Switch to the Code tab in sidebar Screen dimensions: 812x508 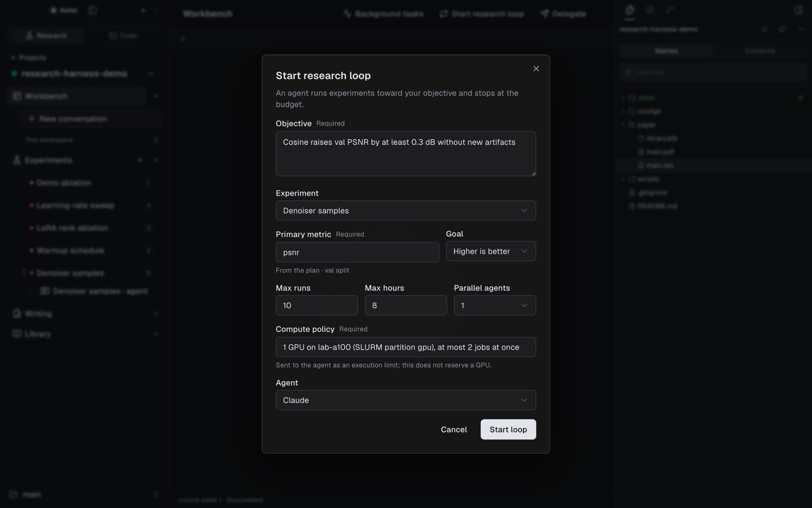(123, 36)
